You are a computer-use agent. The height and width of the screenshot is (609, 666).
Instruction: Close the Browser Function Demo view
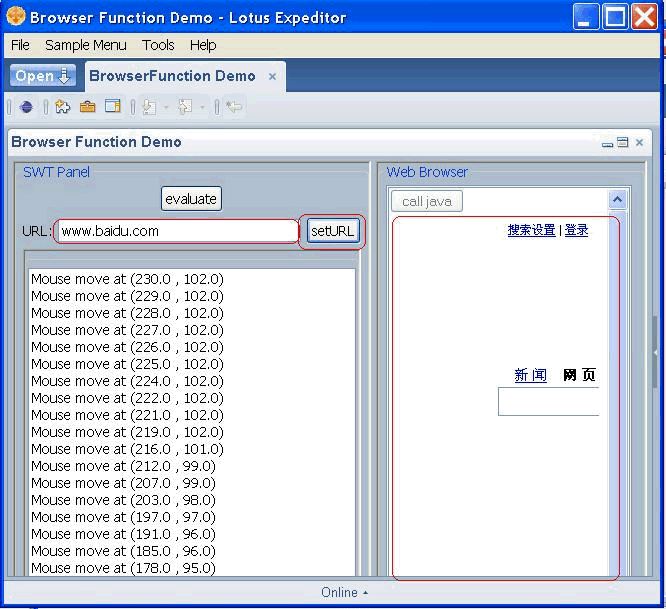(x=639, y=143)
